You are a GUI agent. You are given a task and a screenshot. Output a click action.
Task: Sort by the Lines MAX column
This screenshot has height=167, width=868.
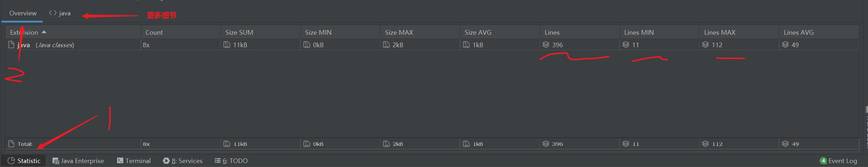point(720,32)
